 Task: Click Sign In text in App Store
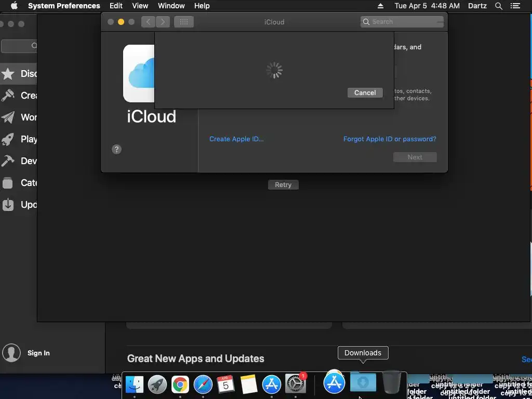(38, 353)
